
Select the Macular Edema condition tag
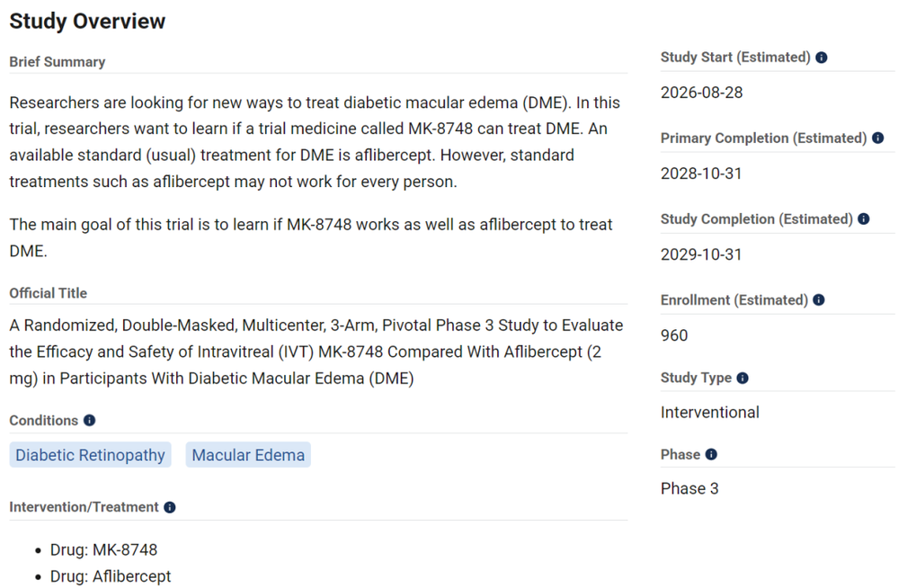click(x=248, y=454)
